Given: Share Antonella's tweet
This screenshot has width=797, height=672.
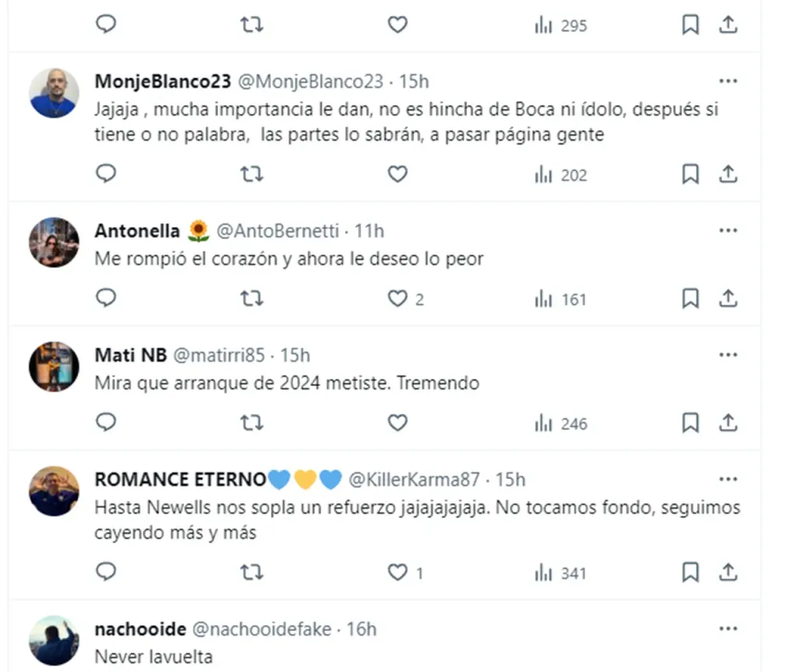Looking at the screenshot, I should click(x=728, y=299).
